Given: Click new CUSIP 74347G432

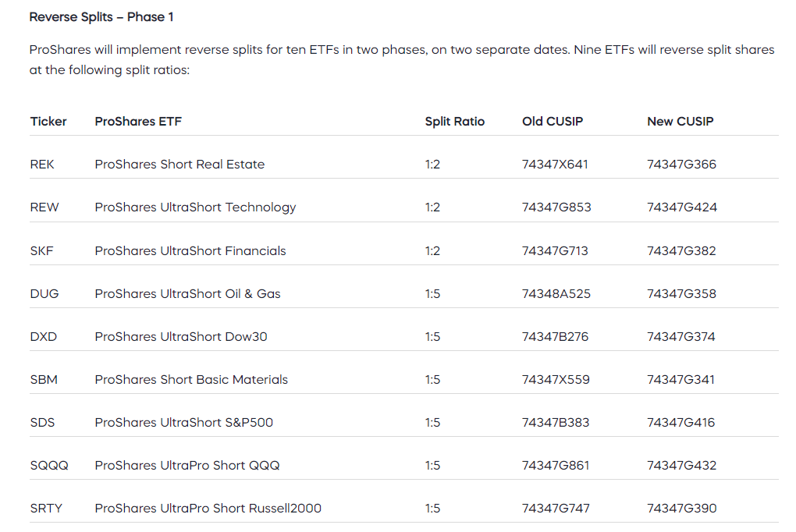Looking at the screenshot, I should click(682, 466).
